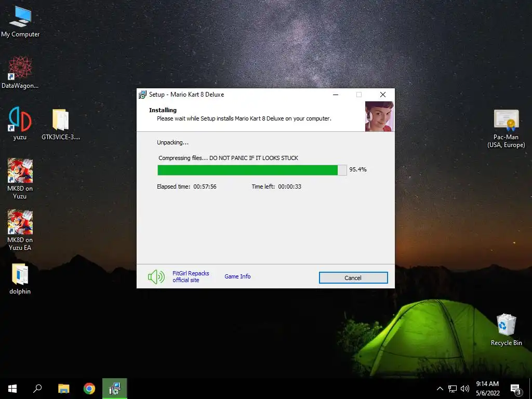Click the Installing heading text
The height and width of the screenshot is (399, 532).
pyautogui.click(x=163, y=110)
